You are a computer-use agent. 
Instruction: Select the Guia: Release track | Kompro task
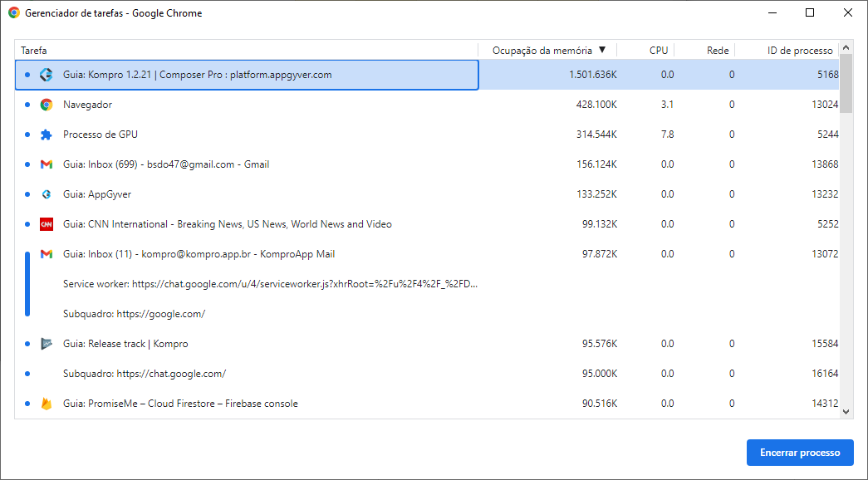point(427,344)
